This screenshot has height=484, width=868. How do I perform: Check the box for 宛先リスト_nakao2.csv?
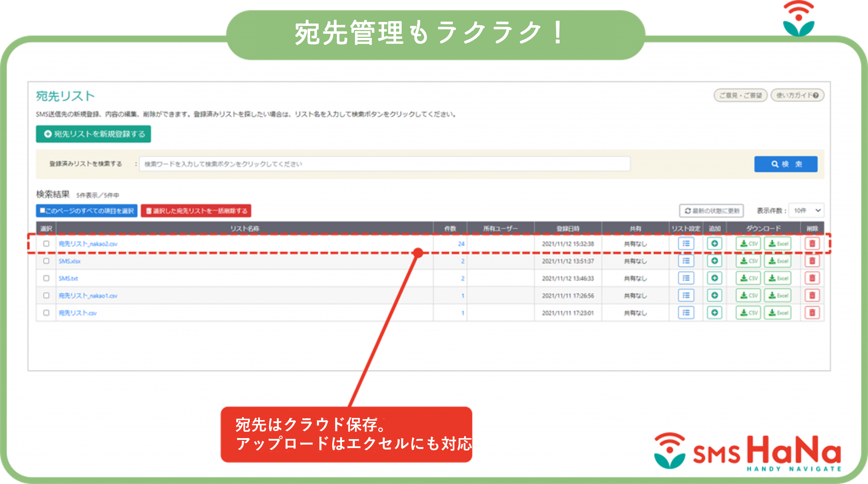click(x=46, y=244)
